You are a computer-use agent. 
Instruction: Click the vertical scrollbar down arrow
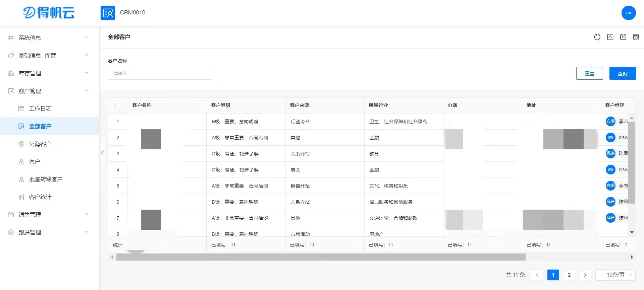[632, 232]
